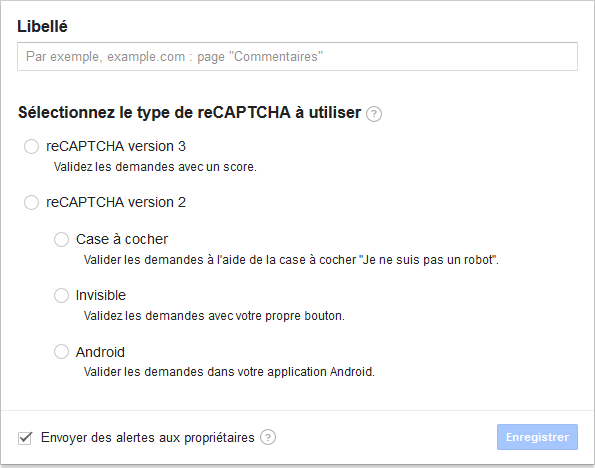Click the "application Android" description line
The image size is (595, 468).
tap(229, 372)
